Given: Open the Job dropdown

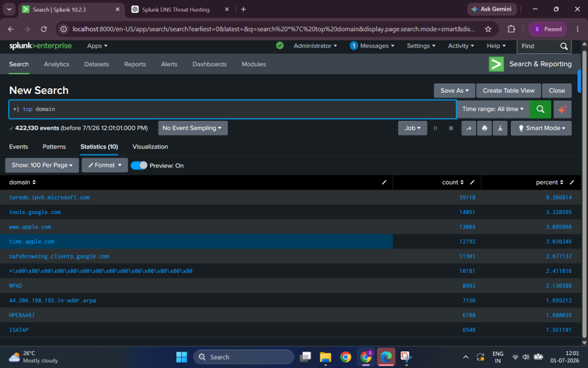Looking at the screenshot, I should (412, 128).
